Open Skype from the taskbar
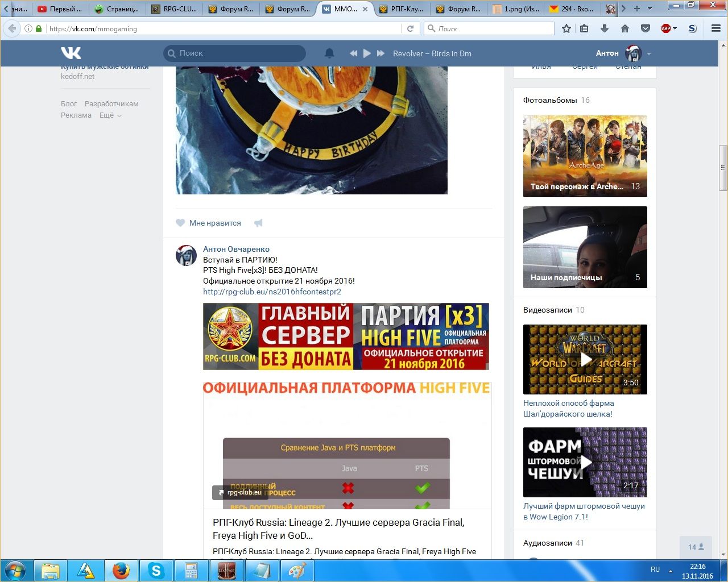 click(x=156, y=571)
